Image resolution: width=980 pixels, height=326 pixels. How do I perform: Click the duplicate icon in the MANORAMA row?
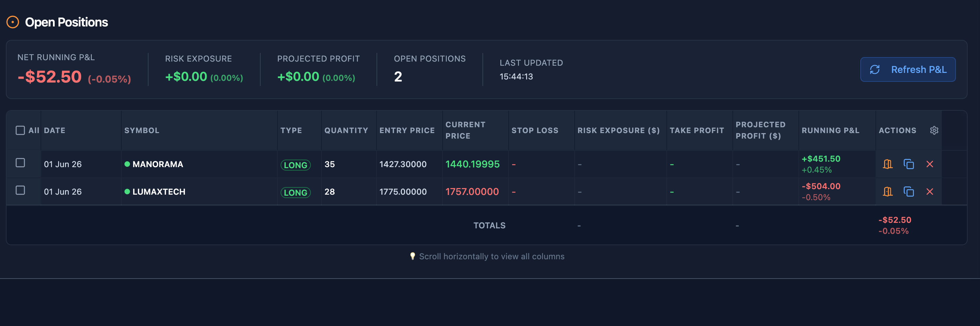coord(908,164)
